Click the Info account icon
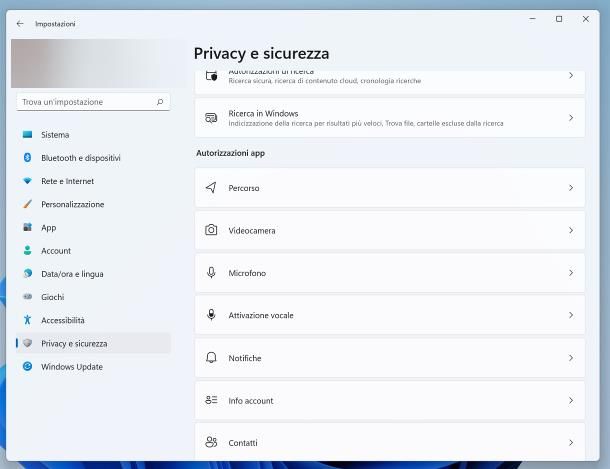Screen dimensions: 610x469 pyautogui.click(x=211, y=400)
